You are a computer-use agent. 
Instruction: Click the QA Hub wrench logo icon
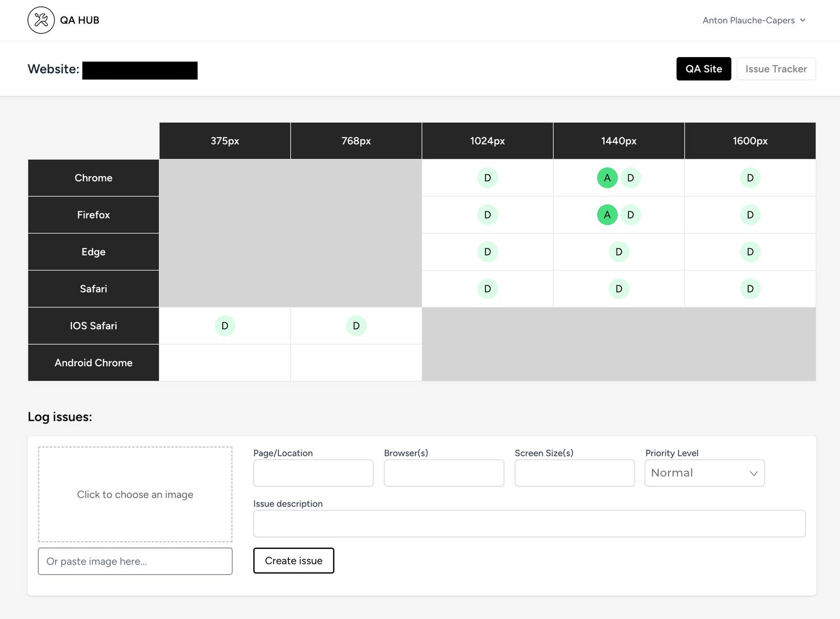click(41, 20)
